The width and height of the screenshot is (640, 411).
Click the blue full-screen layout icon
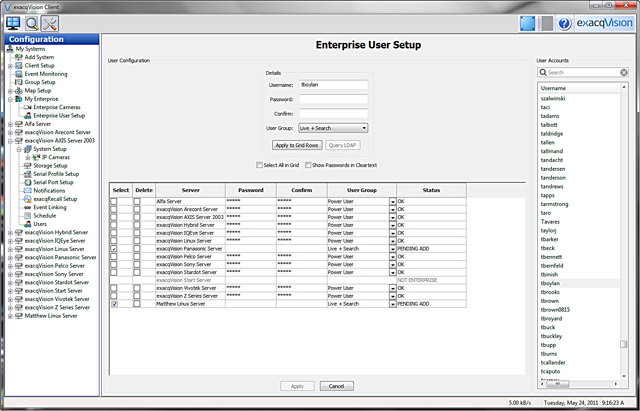[531, 22]
